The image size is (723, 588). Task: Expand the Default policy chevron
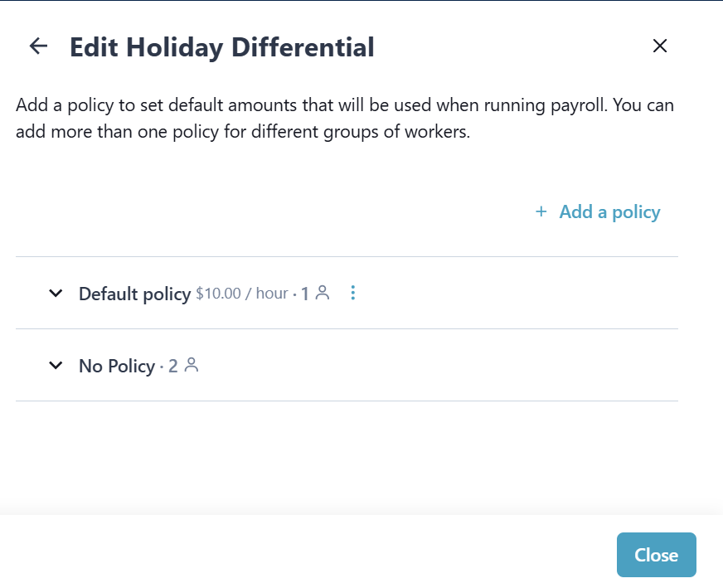click(x=56, y=293)
